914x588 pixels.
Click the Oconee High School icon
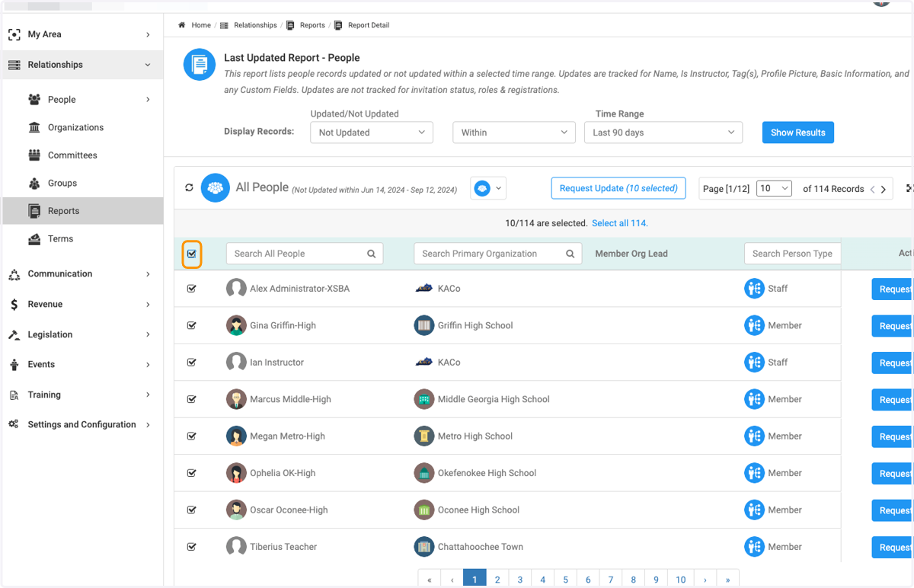coord(424,510)
